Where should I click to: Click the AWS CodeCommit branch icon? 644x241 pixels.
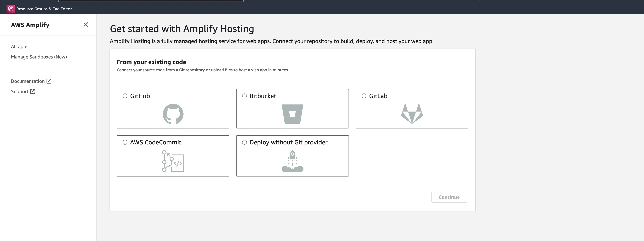(173, 161)
